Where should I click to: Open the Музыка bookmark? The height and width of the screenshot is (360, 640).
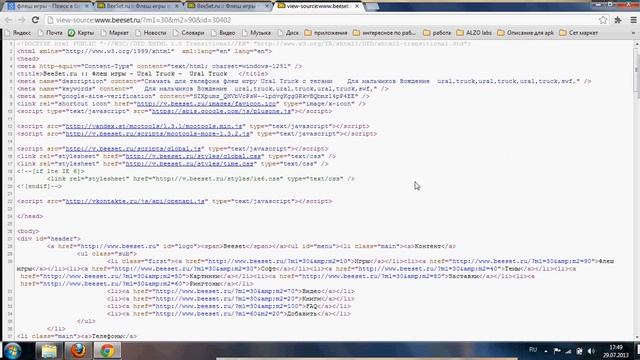(x=256, y=33)
